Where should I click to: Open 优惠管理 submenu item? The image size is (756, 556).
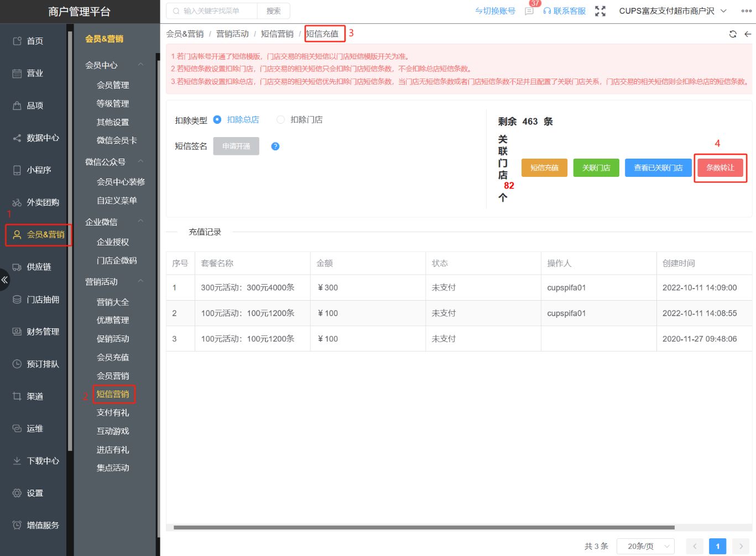(x=113, y=320)
